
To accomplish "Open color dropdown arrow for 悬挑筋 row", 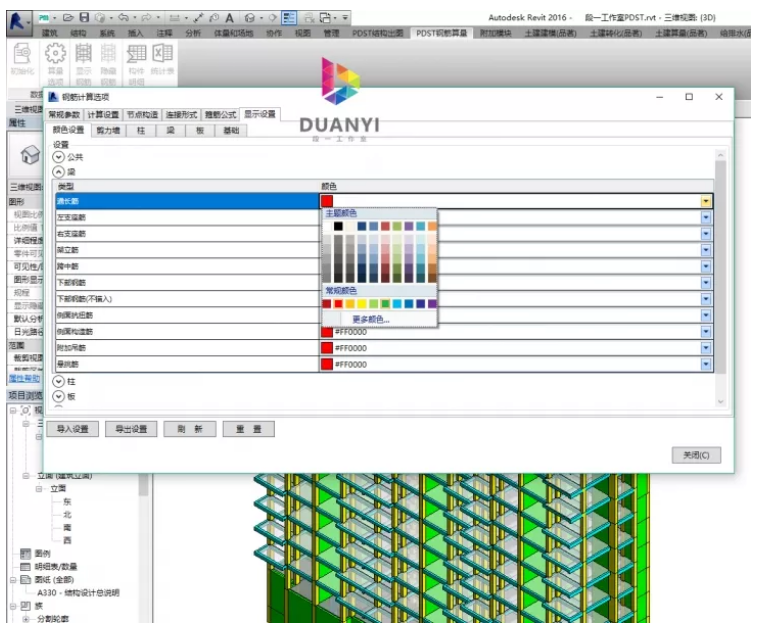I will click(706, 364).
